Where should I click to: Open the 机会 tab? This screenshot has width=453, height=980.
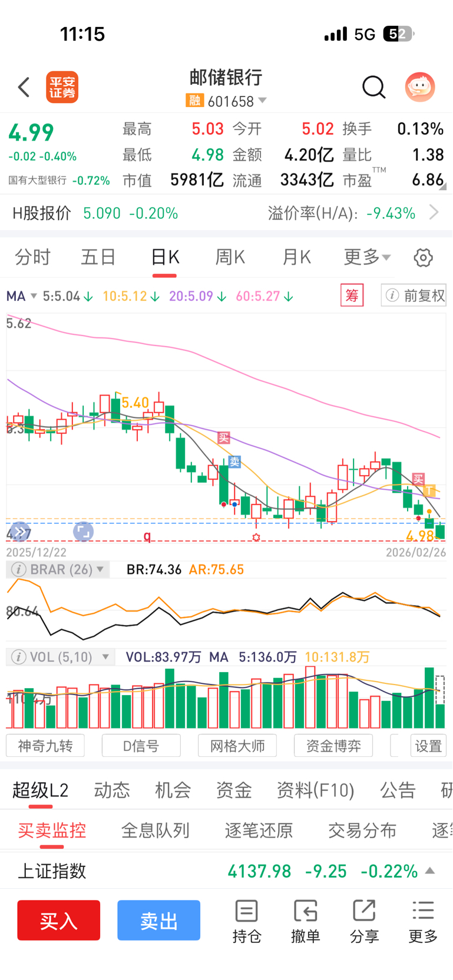click(x=173, y=790)
